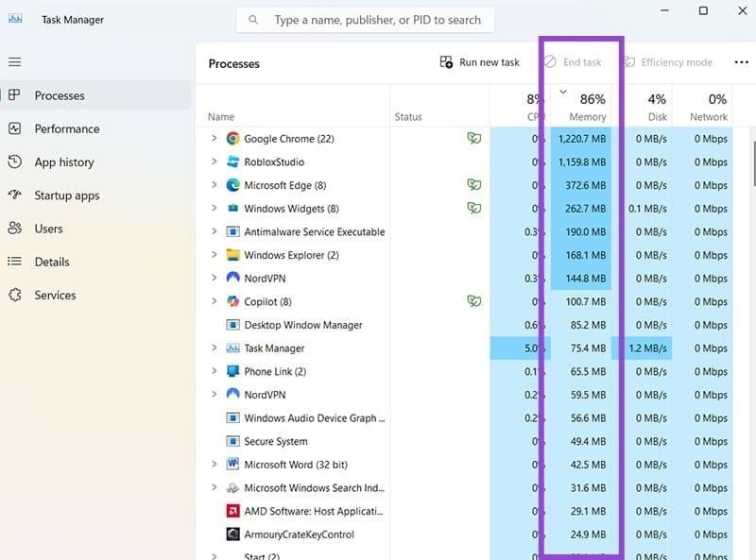The image size is (756, 560).
Task: Select the 0.1 MB/s disk cell for Widgets
Action: pos(642,209)
